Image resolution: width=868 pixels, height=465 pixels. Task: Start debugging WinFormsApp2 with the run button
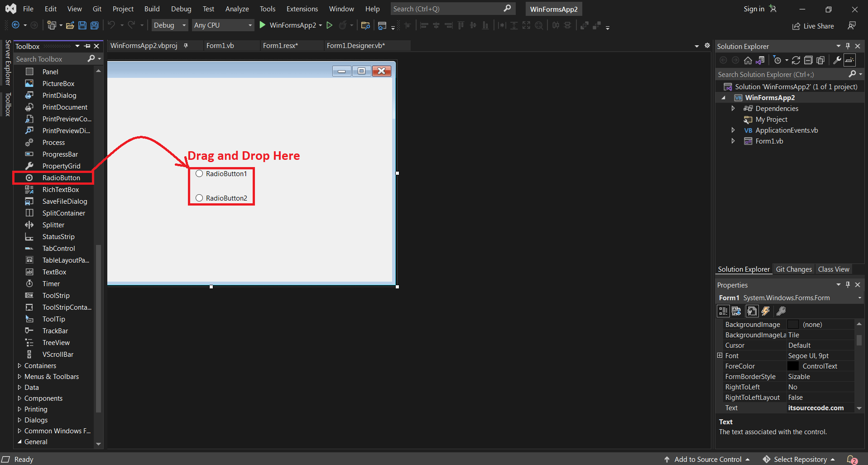click(262, 25)
